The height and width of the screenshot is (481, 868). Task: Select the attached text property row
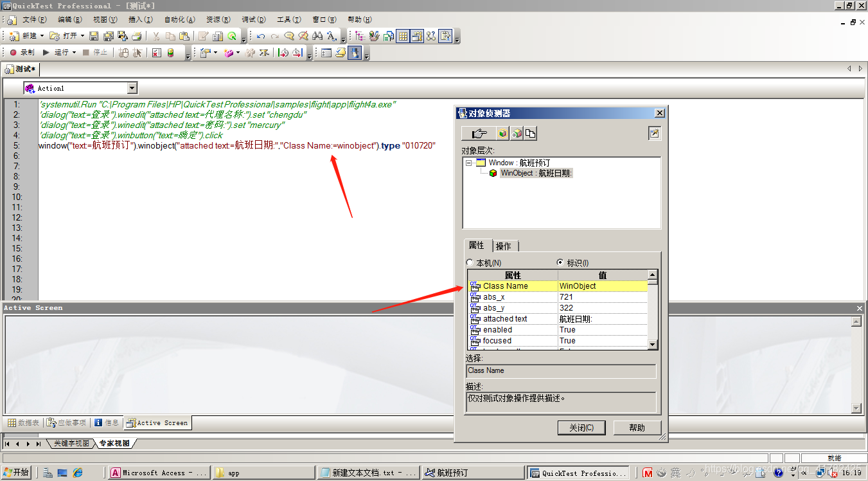tap(558, 319)
